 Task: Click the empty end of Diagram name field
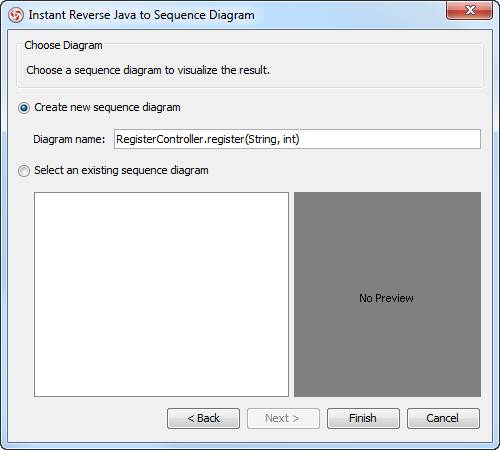click(390, 139)
